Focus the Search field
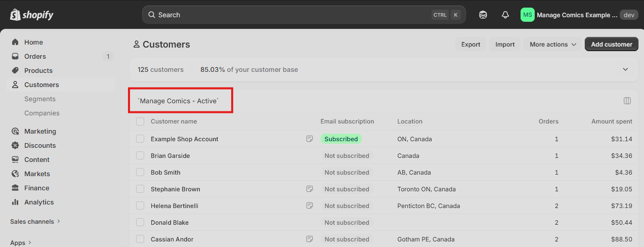The height and width of the screenshot is (247, 644). [x=304, y=15]
